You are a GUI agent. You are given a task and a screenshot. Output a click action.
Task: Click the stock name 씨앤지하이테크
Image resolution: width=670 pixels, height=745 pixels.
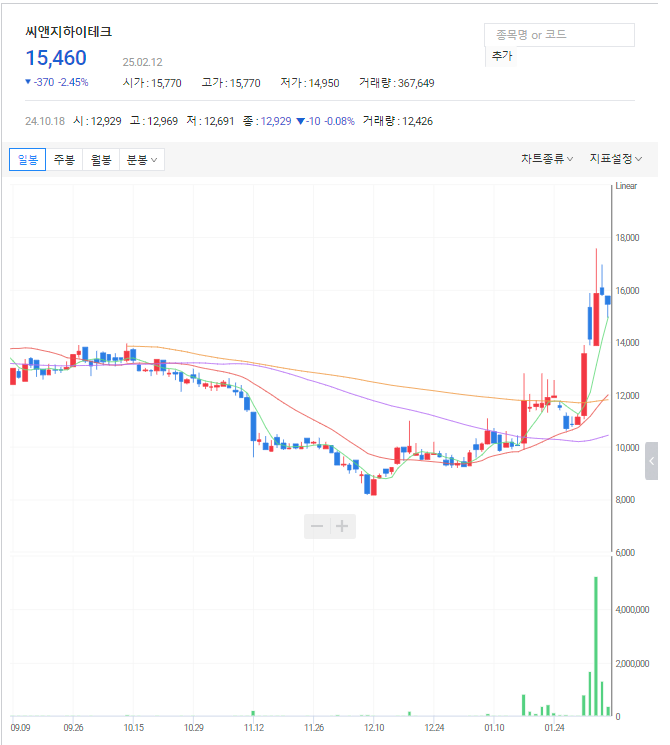(x=68, y=32)
